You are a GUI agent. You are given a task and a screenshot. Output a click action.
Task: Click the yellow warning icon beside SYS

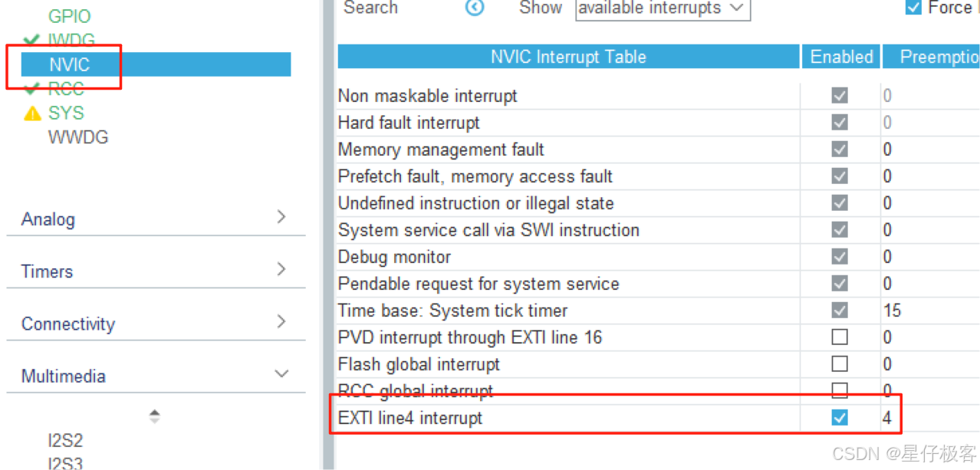[x=32, y=113]
